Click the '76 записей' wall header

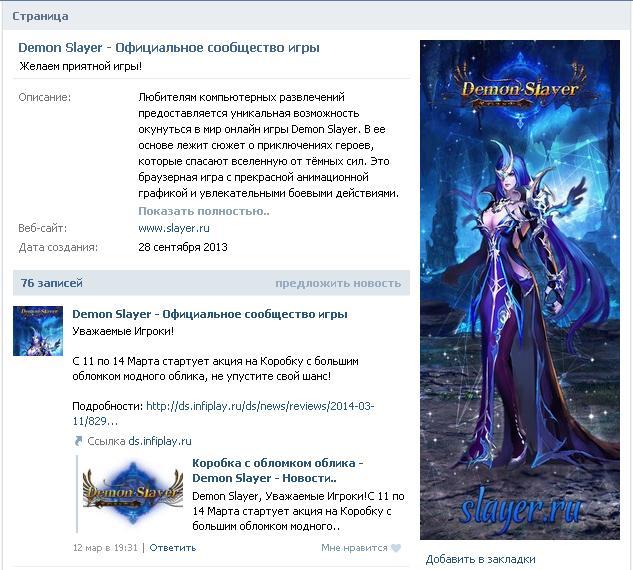pos(52,283)
